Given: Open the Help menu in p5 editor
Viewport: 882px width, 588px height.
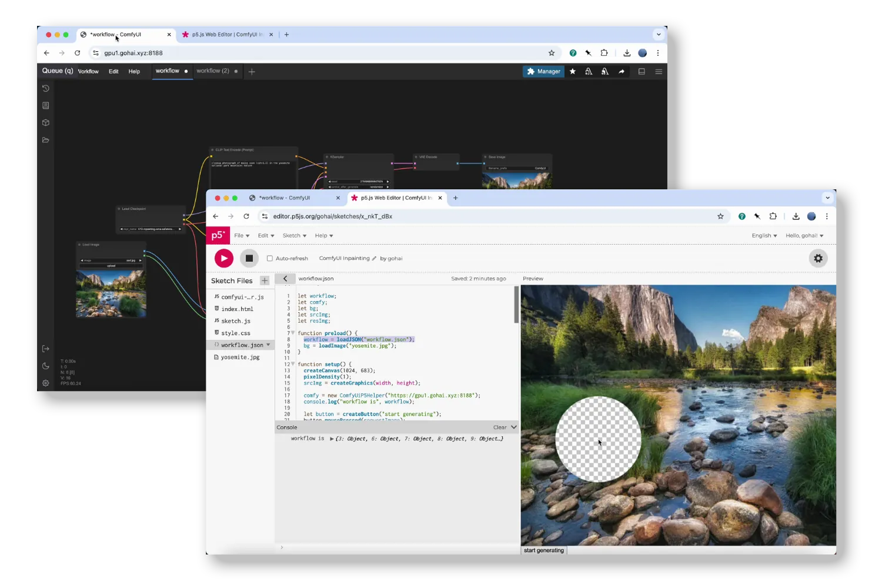Looking at the screenshot, I should (324, 235).
